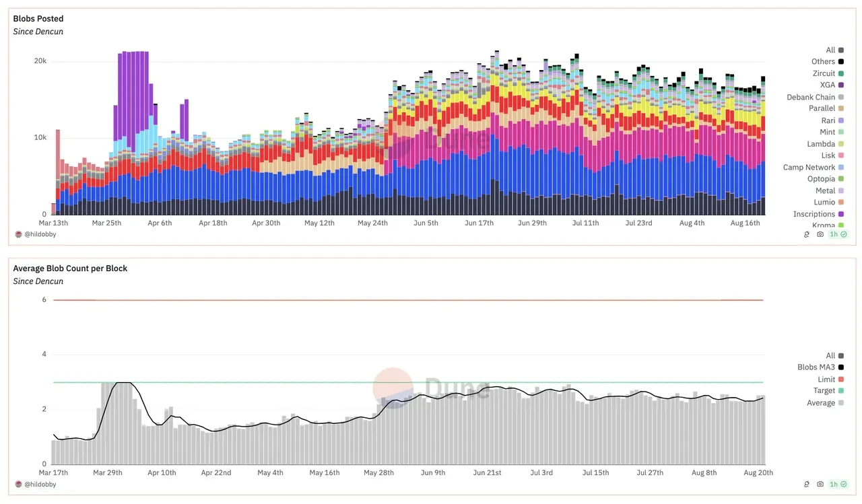862x504 pixels.
Task: Click the @hildobby avatar icon on the top chart
Action: coord(18,234)
